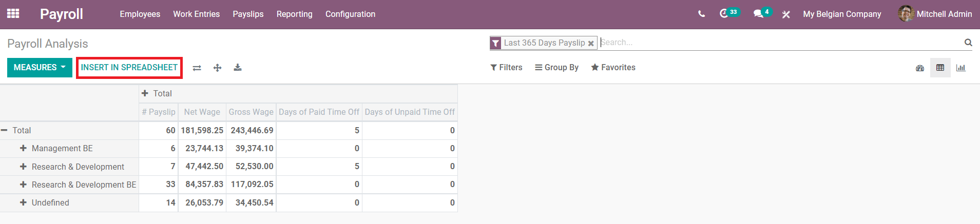Switch to pivot table view
Screen dimensions: 980x224
click(x=940, y=68)
